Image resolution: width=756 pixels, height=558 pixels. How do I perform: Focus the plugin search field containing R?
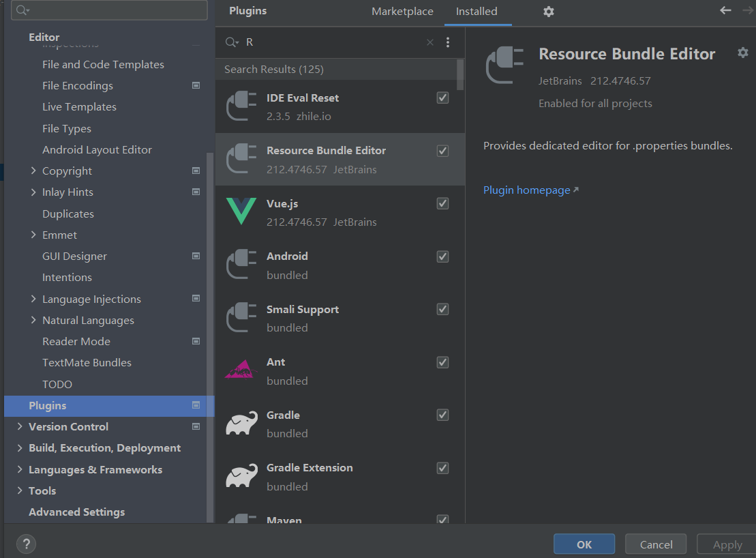click(x=333, y=42)
